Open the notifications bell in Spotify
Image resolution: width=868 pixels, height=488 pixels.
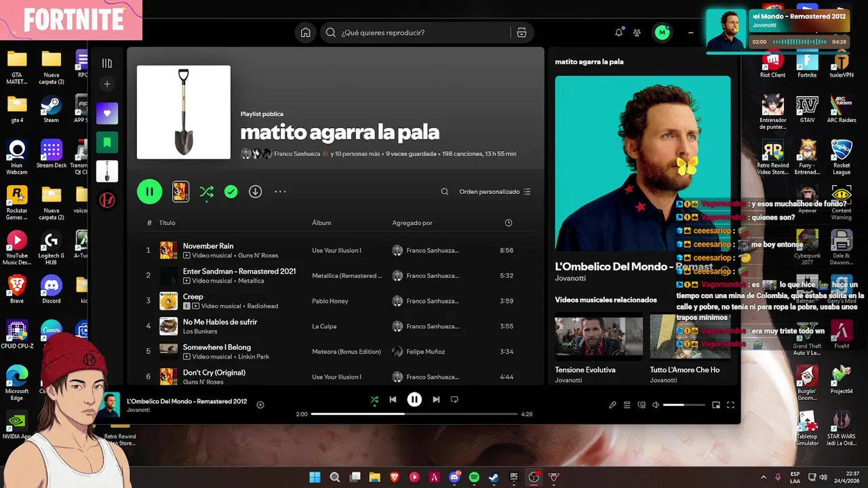619,33
